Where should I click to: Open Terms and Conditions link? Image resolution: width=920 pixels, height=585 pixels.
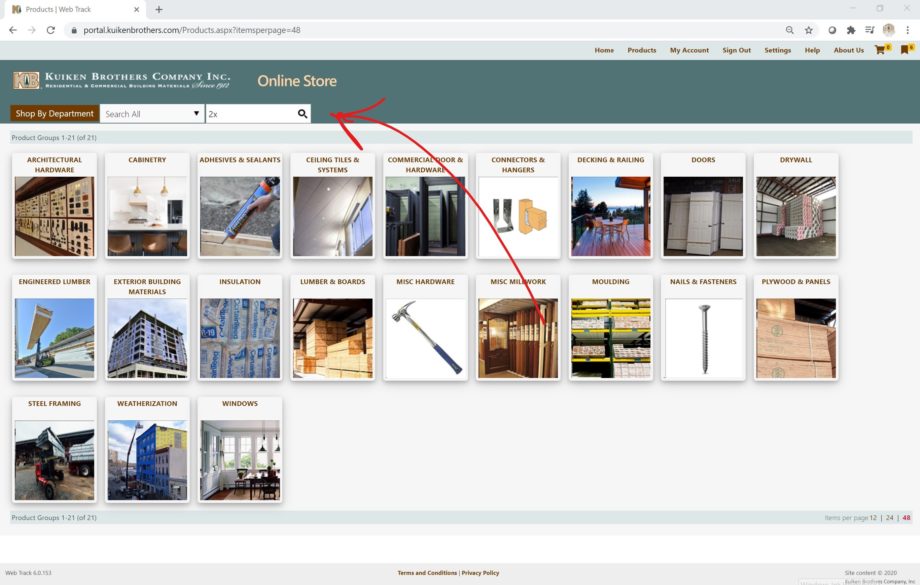[x=427, y=573]
